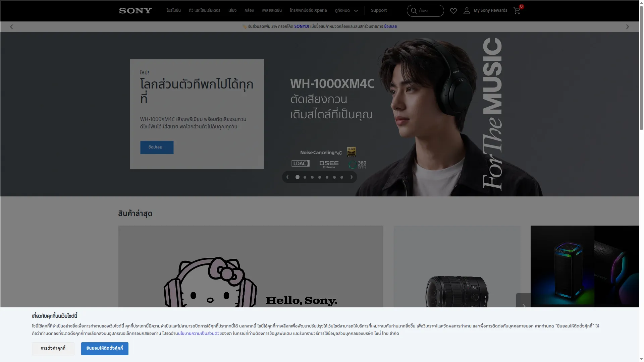644x362 pixels.
Task: Open การตั้งค่าคุกกี้ cookie settings
Action: click(53, 349)
